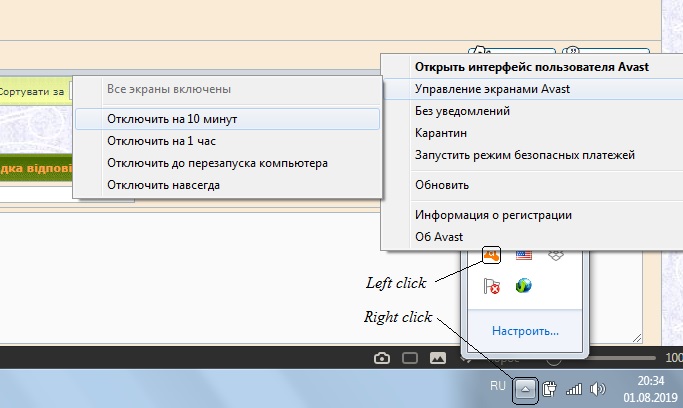Screen dimensions: 683x408
Task: Click the picture image icon in dark bar
Action: (x=437, y=358)
